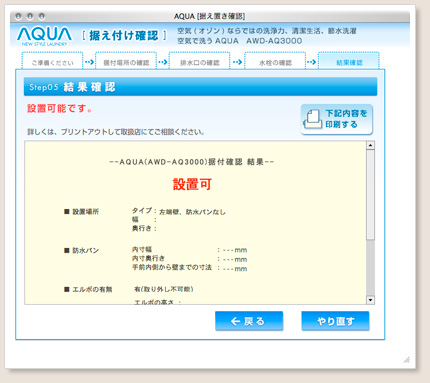Click the 戻る back button
The height and width of the screenshot is (383, 430).
click(249, 321)
